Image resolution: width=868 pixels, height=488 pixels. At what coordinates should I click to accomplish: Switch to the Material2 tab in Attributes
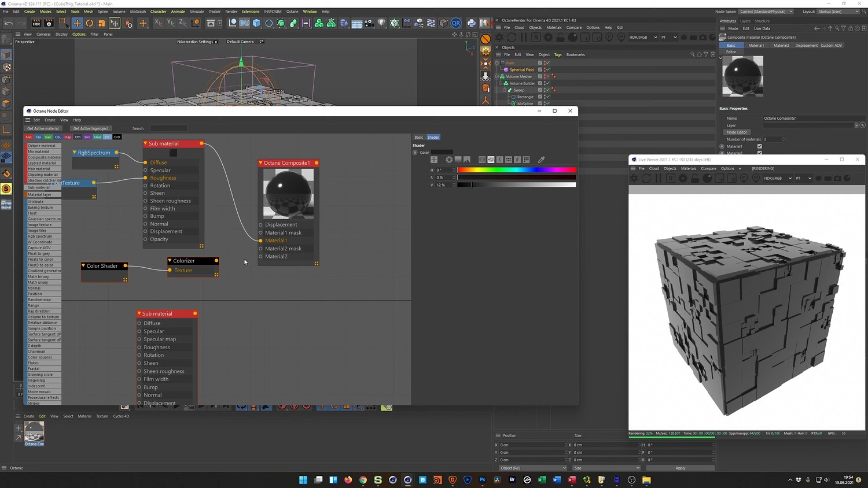tap(781, 45)
